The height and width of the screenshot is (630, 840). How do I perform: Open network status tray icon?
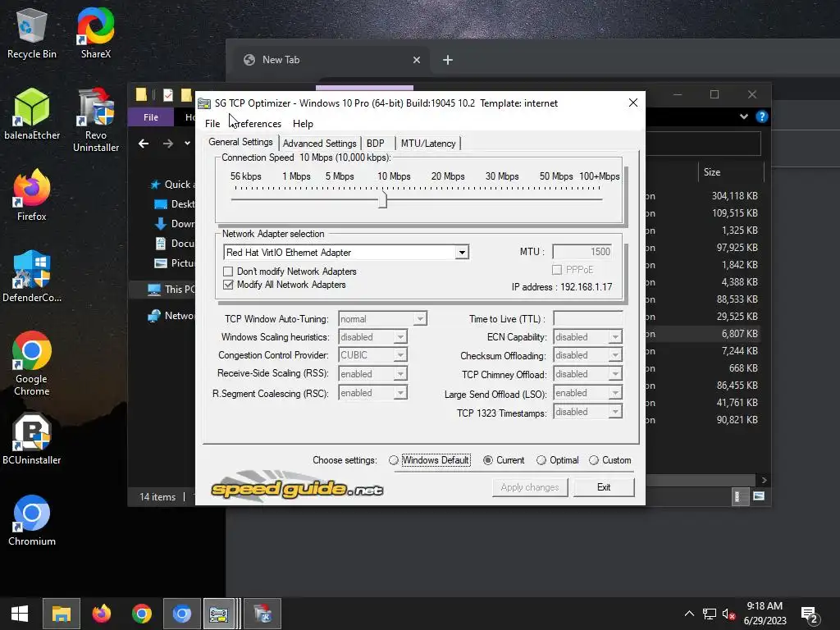(710, 614)
